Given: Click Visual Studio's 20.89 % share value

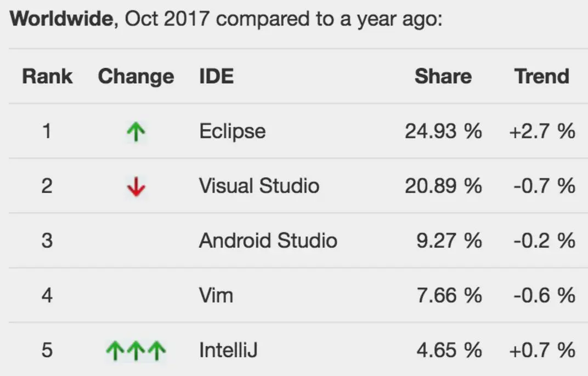Looking at the screenshot, I should (443, 186).
